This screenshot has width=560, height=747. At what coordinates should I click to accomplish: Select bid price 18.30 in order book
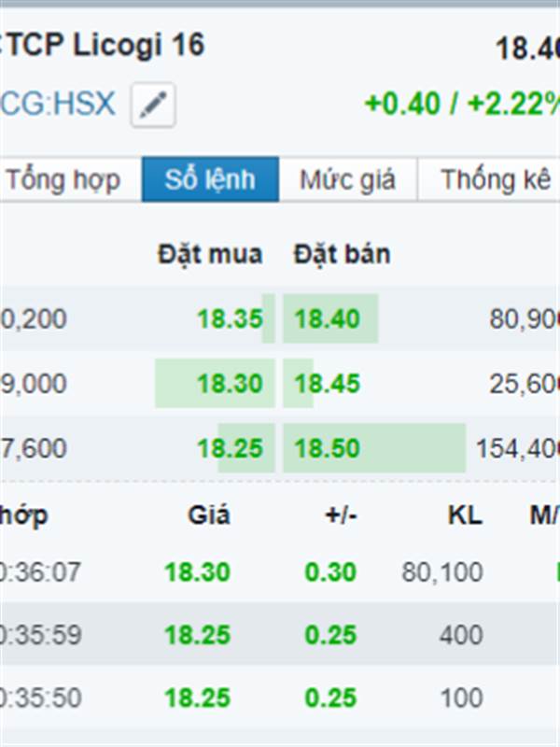230,384
